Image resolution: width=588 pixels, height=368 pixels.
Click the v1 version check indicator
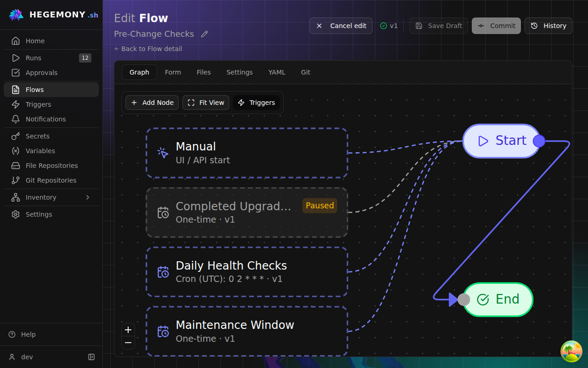[x=389, y=26]
